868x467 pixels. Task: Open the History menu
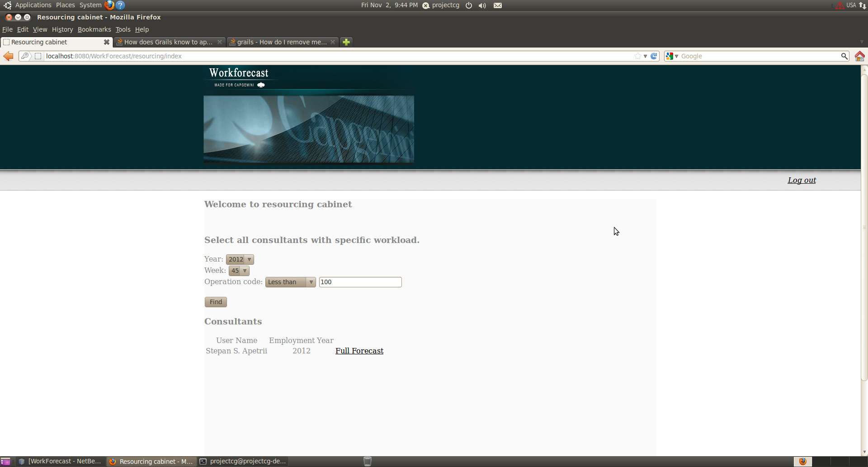pyautogui.click(x=62, y=29)
